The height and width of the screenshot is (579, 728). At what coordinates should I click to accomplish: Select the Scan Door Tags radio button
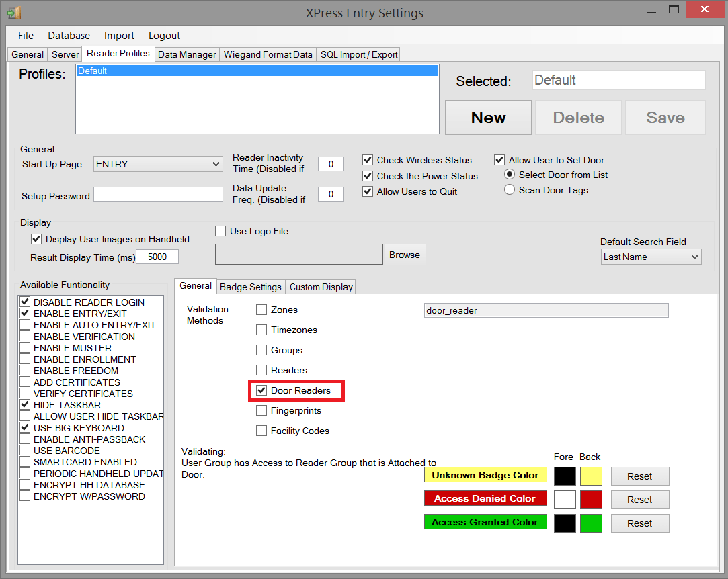[x=510, y=189]
